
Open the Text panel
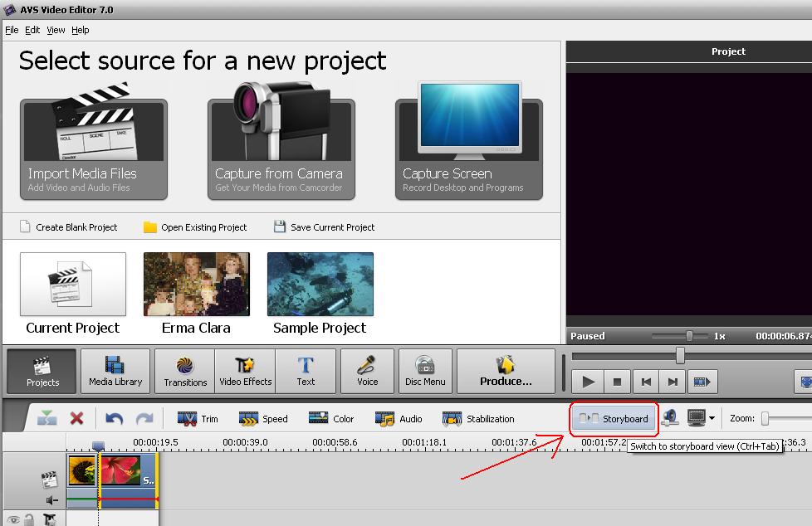(x=306, y=371)
